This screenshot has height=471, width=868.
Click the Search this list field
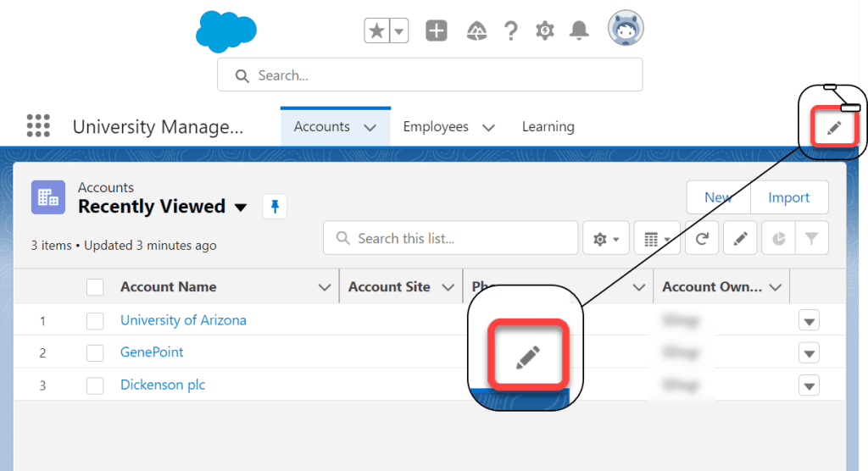451,238
